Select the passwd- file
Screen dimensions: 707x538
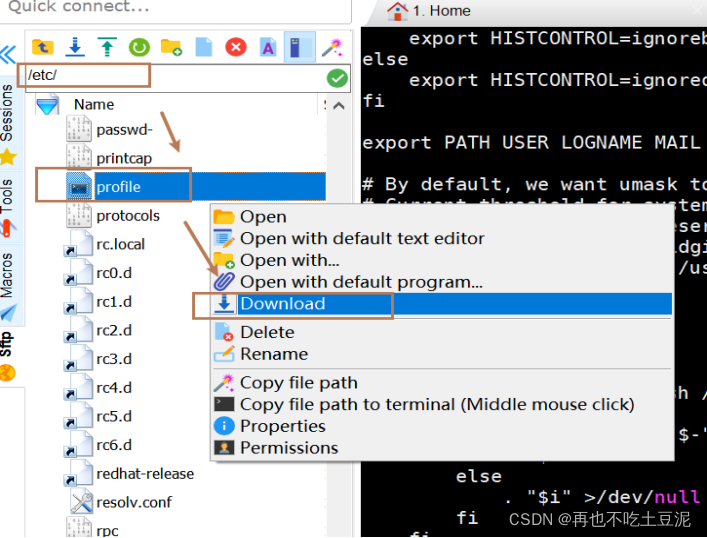124,130
